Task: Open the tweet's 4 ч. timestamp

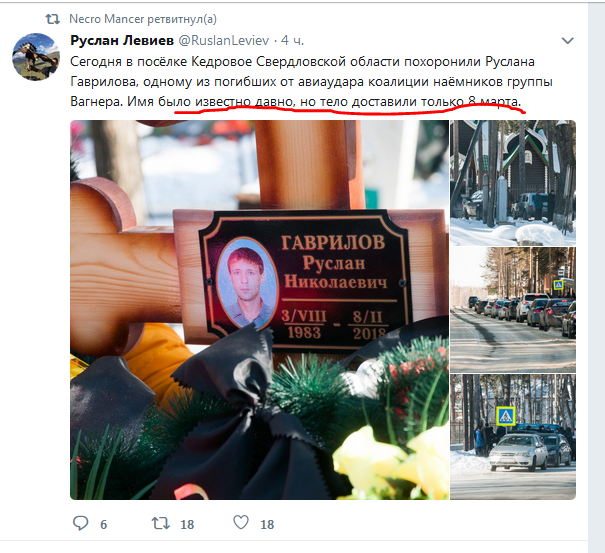Action: (x=292, y=40)
